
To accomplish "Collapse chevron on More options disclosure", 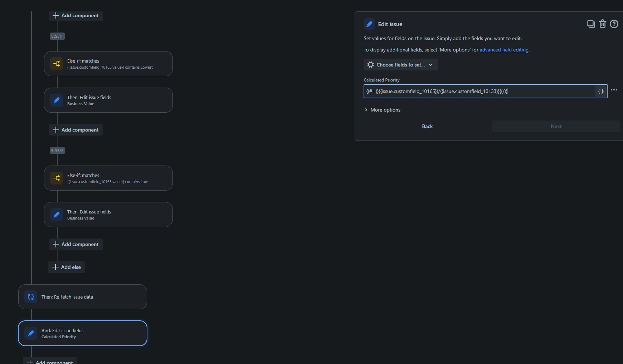I will coord(366,110).
